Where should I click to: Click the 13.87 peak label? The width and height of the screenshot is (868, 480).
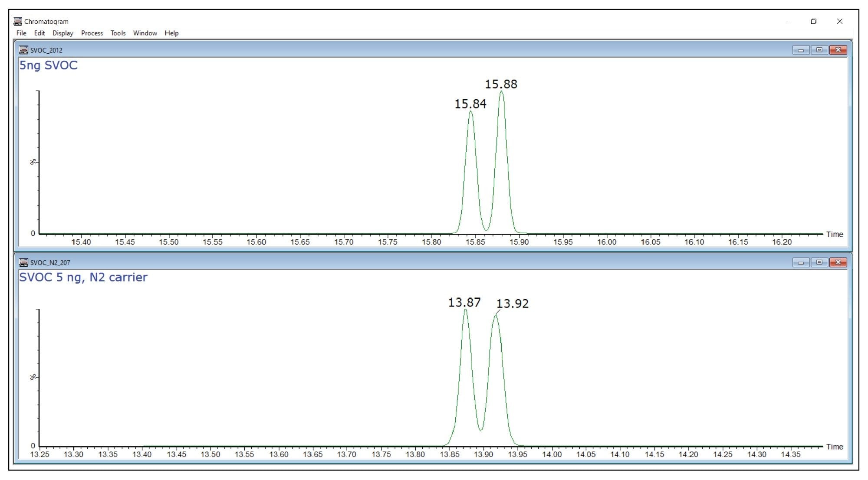click(x=464, y=302)
